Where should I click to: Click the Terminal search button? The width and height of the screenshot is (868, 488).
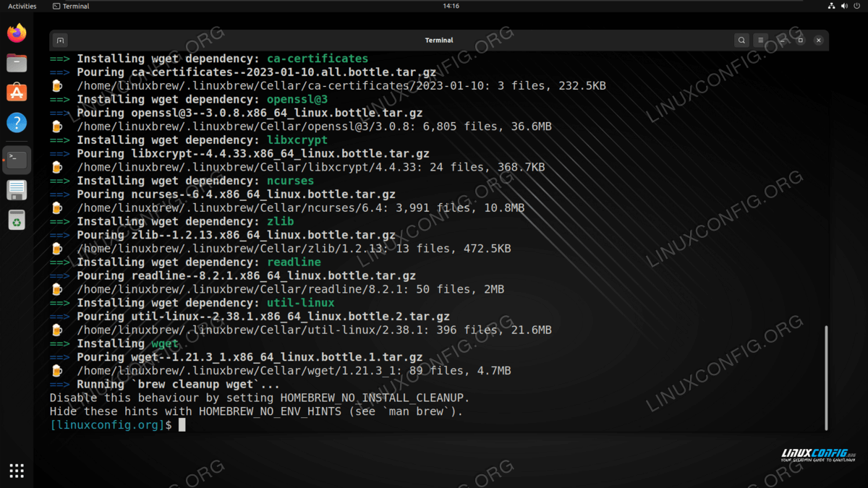click(741, 40)
